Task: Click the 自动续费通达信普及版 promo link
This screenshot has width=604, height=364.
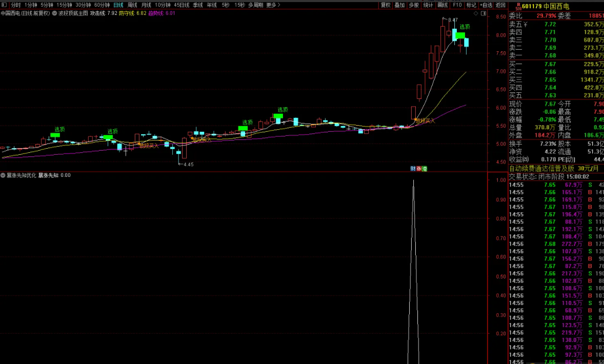Action: tap(554, 168)
